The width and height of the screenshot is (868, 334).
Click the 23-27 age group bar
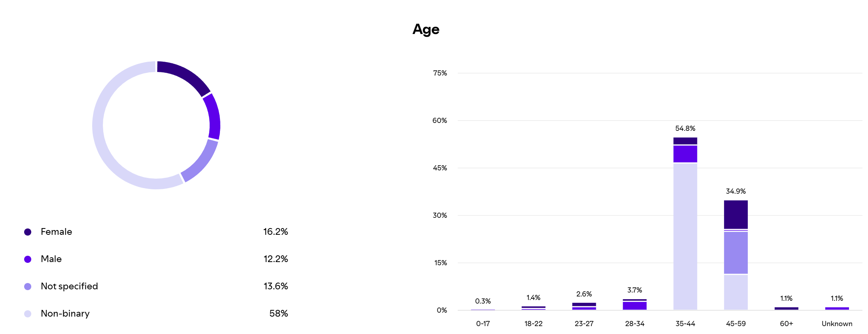(584, 306)
